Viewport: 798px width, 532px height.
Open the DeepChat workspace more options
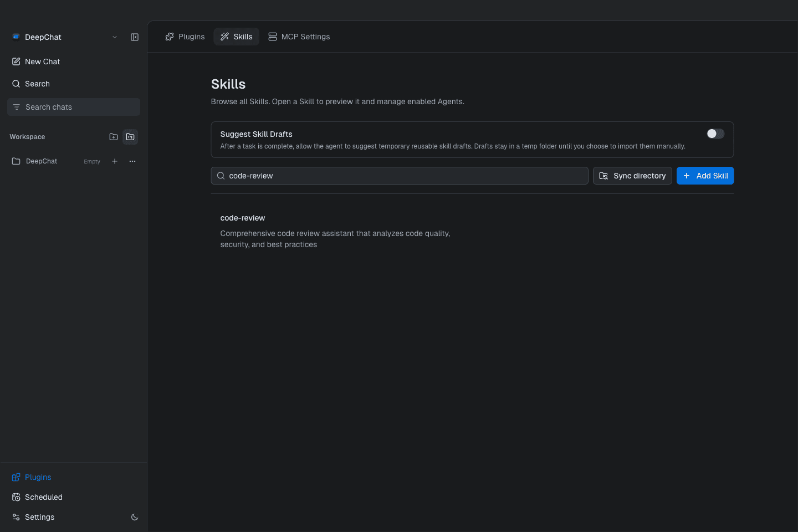point(132,161)
